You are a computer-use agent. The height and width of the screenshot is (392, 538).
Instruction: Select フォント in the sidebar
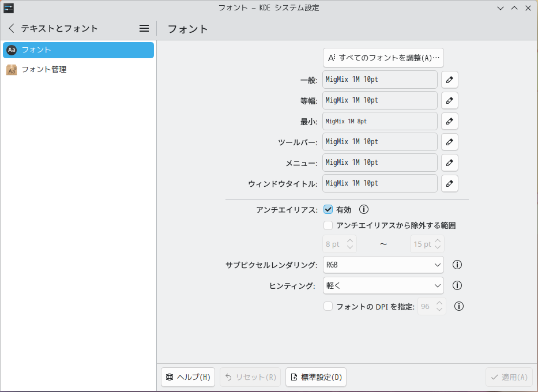[36, 50]
